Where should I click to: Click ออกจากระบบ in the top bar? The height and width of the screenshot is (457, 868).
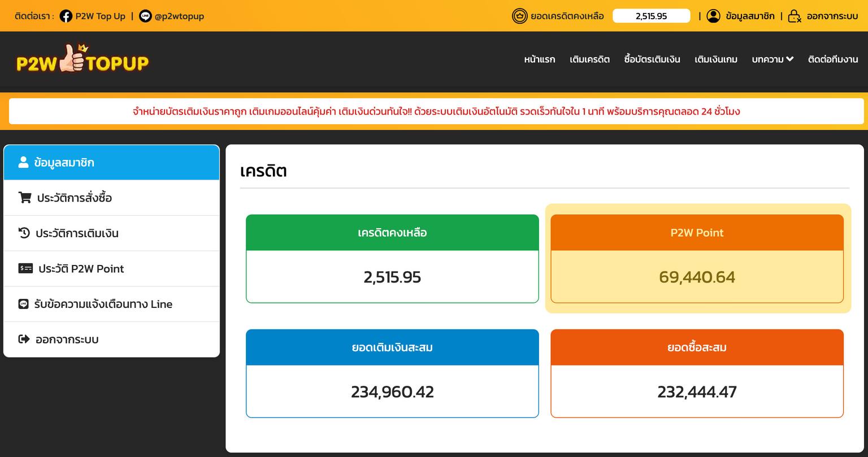[x=832, y=16]
